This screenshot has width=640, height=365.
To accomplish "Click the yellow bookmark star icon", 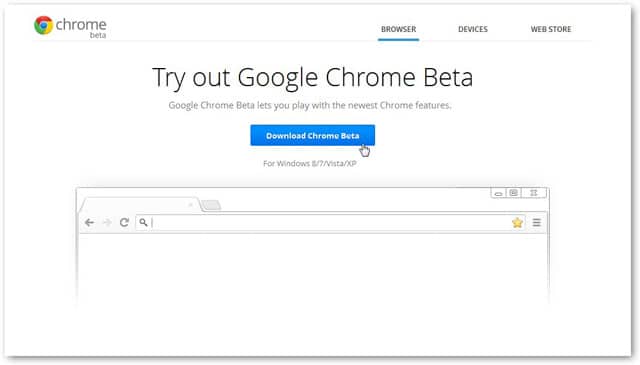I will coord(517,223).
